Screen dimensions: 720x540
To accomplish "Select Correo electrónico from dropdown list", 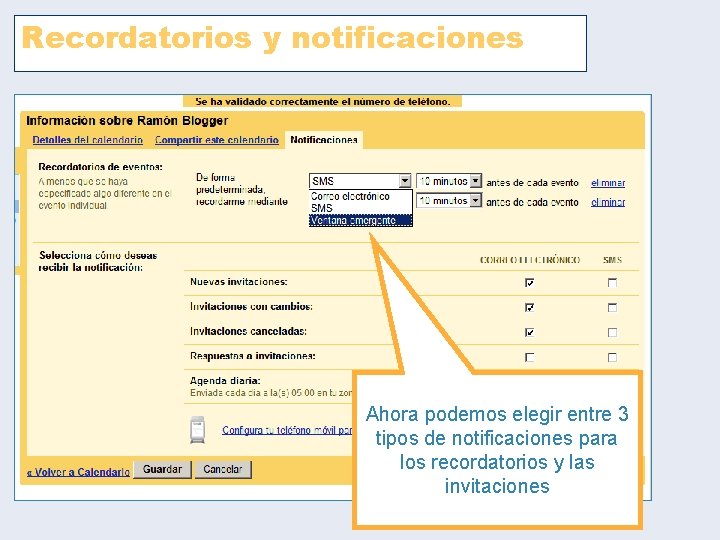I will click(360, 196).
